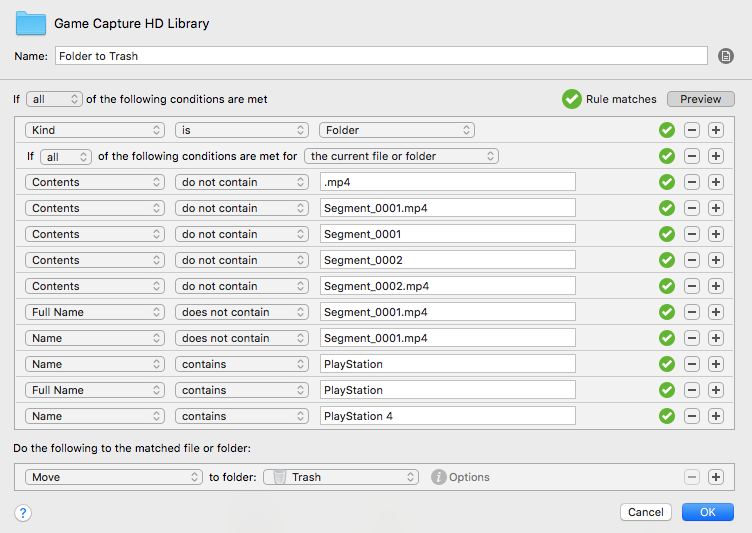Viewport: 752px width, 533px height.
Task: Click the Cancel button
Action: (x=645, y=512)
